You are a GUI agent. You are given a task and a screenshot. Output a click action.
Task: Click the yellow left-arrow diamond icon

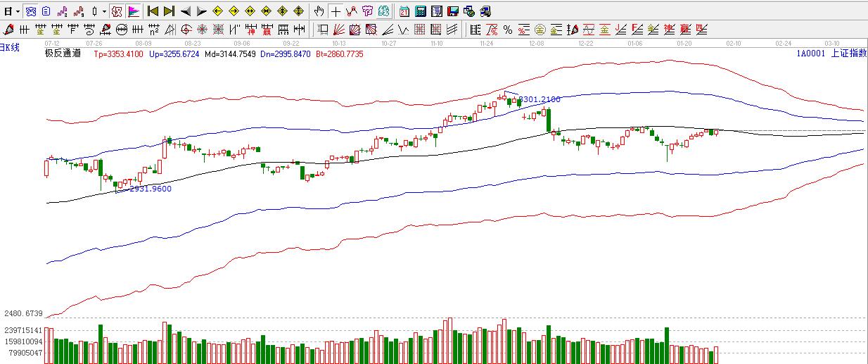(217, 11)
